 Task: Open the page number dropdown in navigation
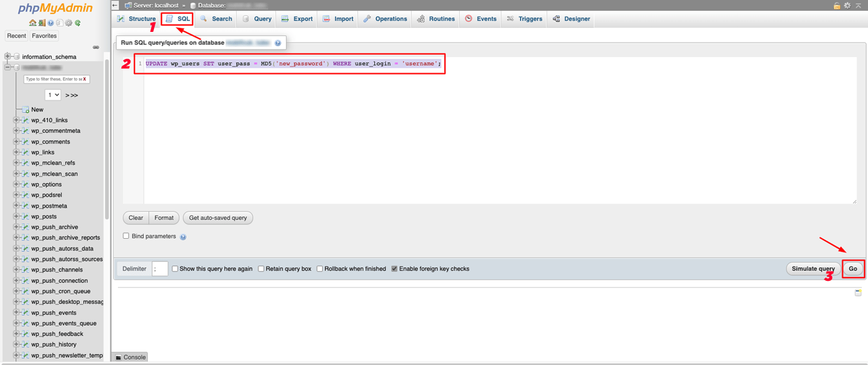(x=53, y=95)
